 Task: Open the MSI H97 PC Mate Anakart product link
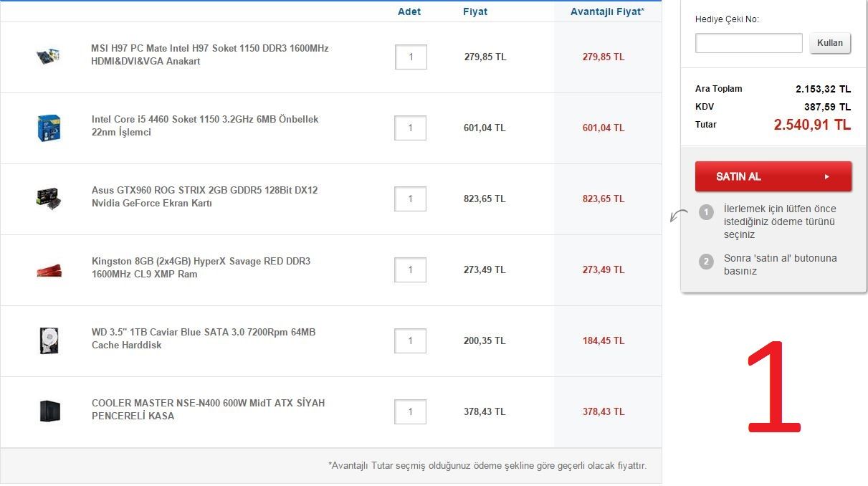[x=209, y=54]
